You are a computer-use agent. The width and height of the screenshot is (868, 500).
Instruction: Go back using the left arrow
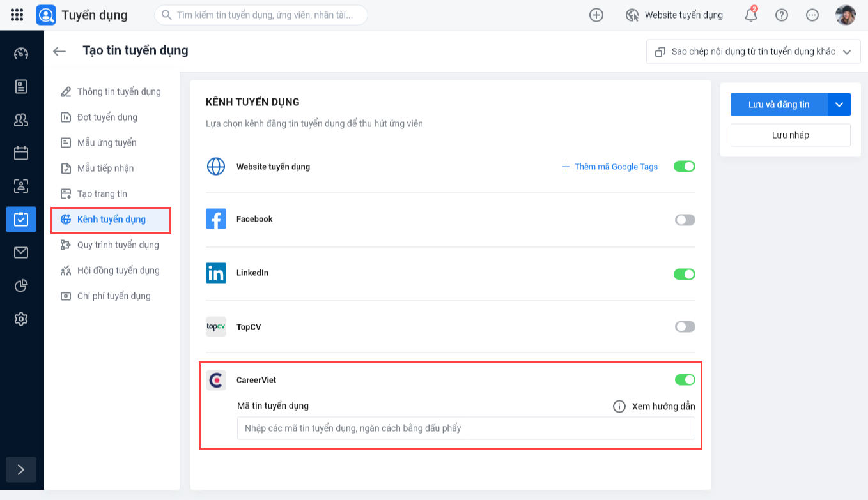59,51
